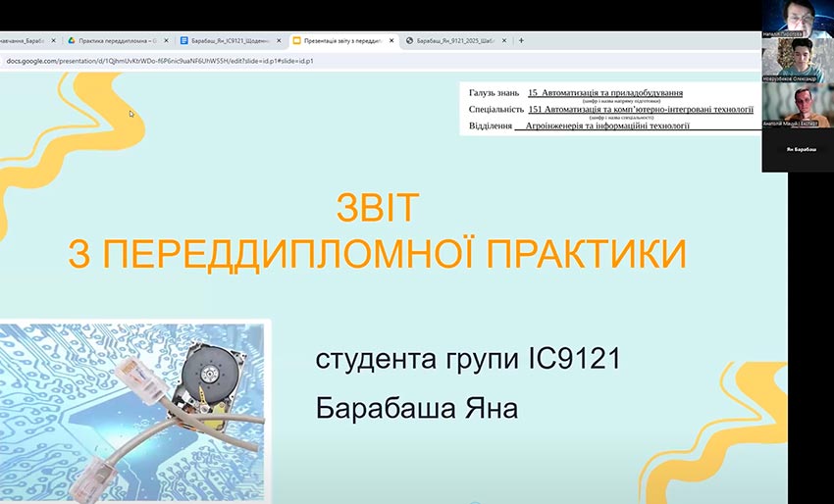Close the active "Презентація звіту" tab
The height and width of the screenshot is (504, 834).
pyautogui.click(x=392, y=40)
